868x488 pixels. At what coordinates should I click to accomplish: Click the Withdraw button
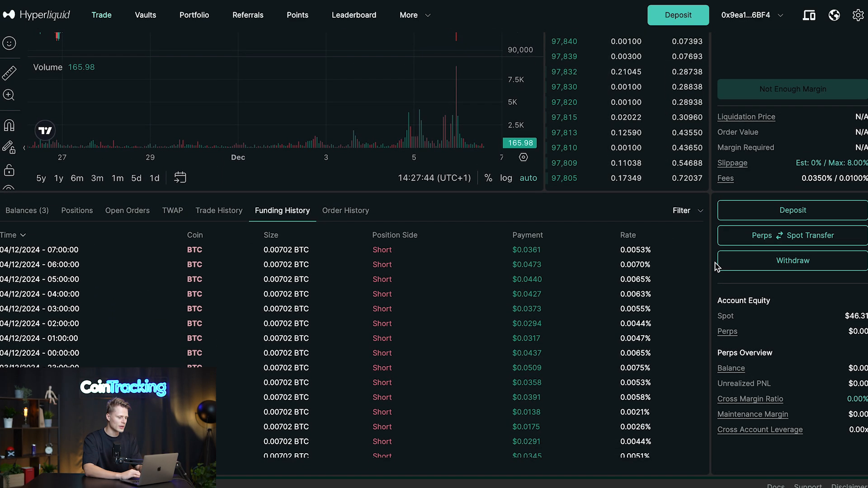793,261
